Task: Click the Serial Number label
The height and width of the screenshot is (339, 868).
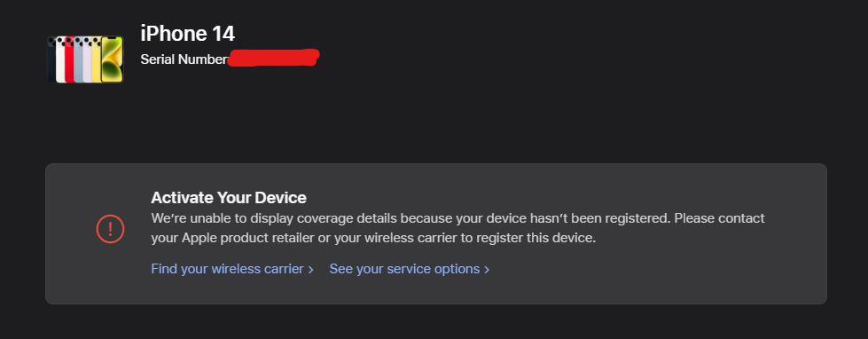Action: point(184,59)
